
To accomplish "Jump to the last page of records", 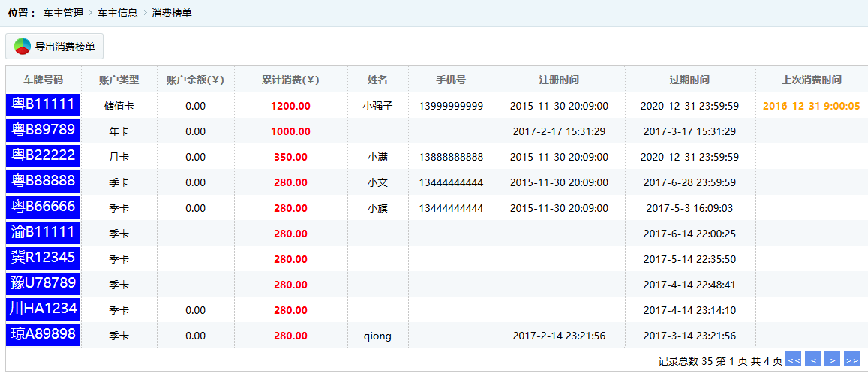I will tap(851, 360).
